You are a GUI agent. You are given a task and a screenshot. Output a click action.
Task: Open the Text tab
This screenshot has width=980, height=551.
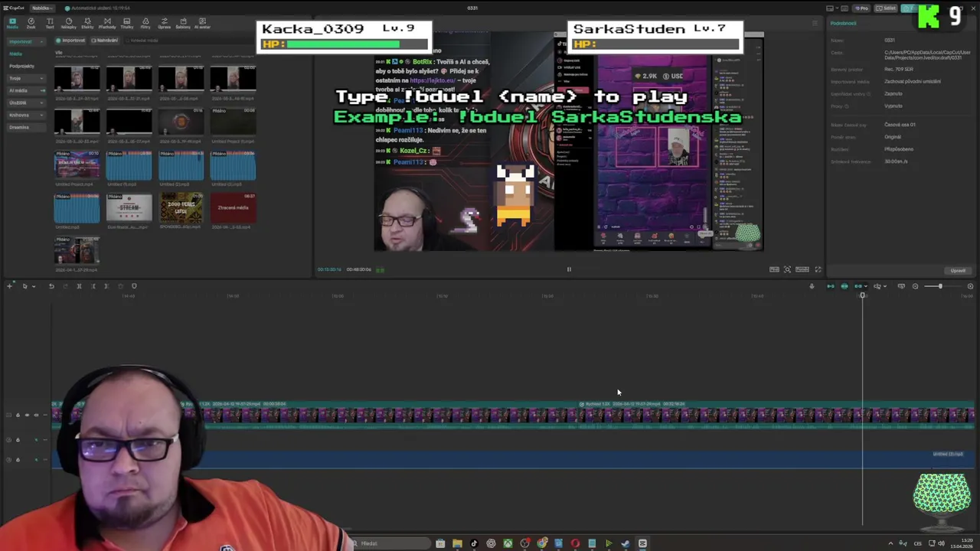(x=50, y=23)
